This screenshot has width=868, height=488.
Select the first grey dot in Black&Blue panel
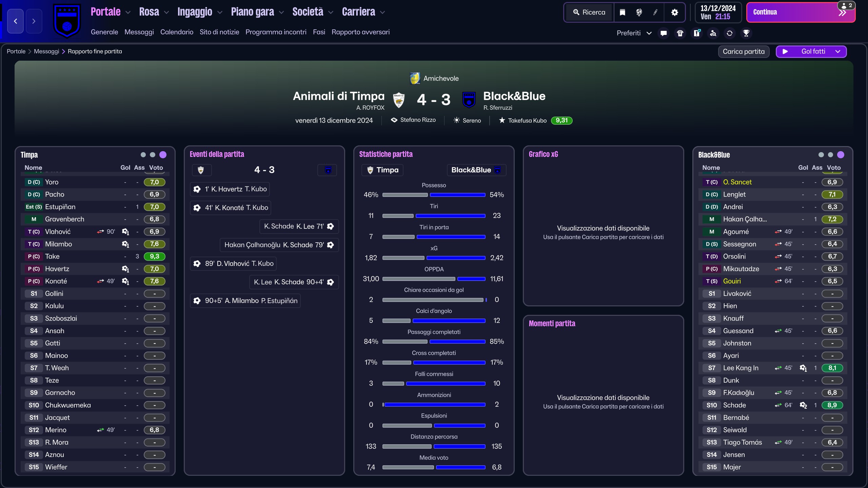tap(821, 155)
